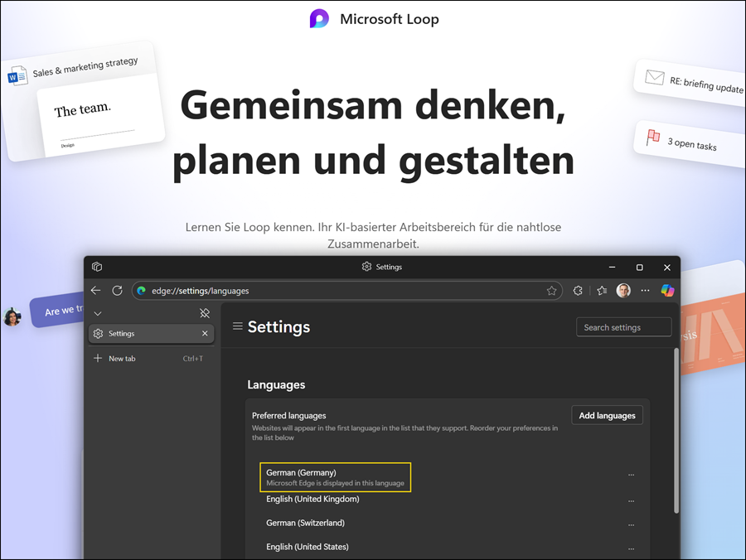Open more options for German (Switzerland)
The width and height of the screenshot is (746, 560).
coord(631,524)
